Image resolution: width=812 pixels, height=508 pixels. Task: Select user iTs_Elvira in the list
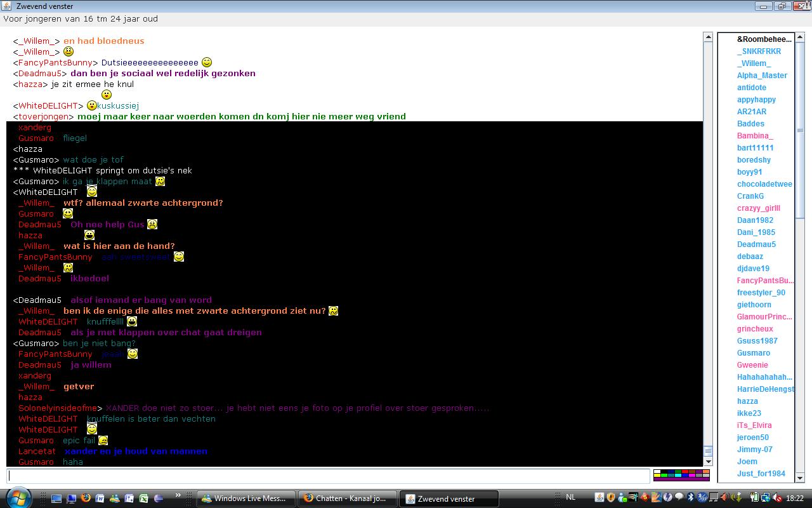click(x=754, y=425)
